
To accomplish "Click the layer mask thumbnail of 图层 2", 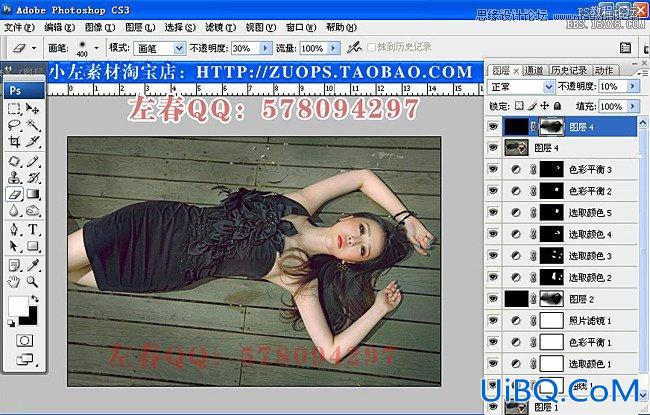I will pyautogui.click(x=552, y=299).
